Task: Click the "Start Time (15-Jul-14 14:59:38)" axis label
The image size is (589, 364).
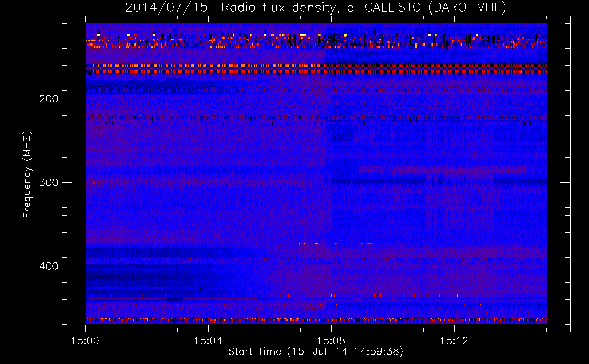Action: pyautogui.click(x=316, y=352)
